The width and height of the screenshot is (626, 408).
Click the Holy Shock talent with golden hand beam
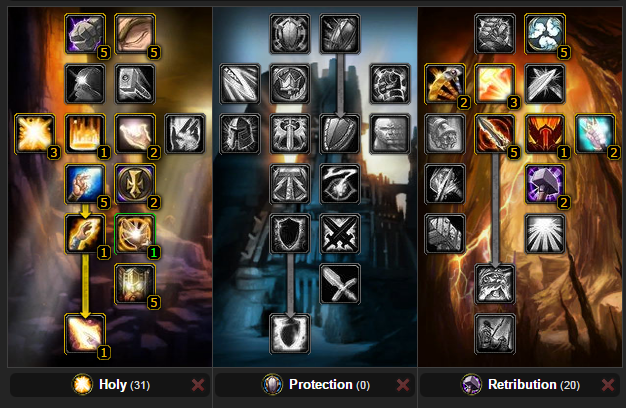85,334
